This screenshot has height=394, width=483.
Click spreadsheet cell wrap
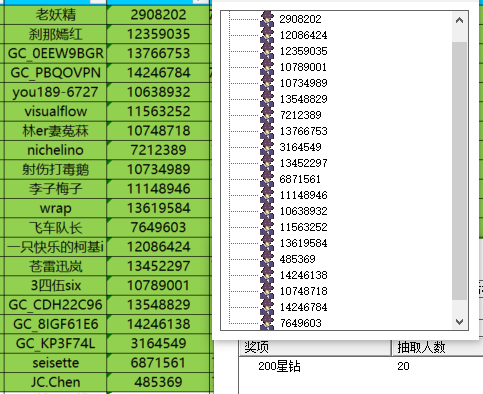click(x=55, y=208)
